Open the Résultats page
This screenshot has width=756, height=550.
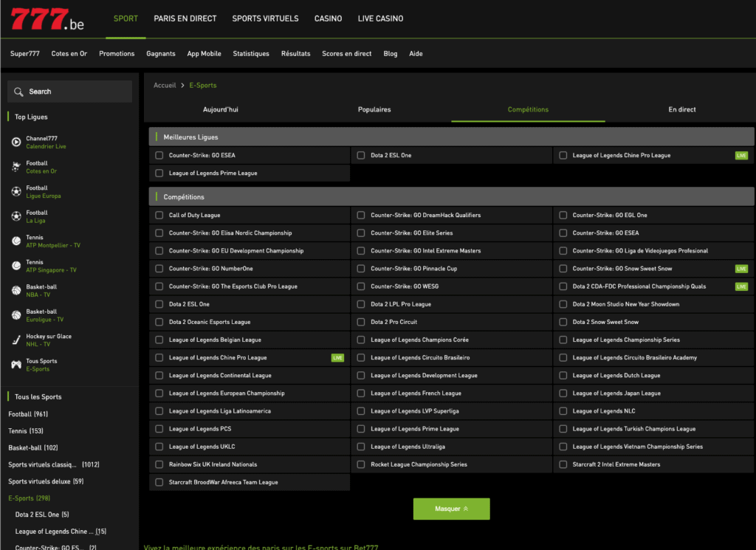point(295,53)
